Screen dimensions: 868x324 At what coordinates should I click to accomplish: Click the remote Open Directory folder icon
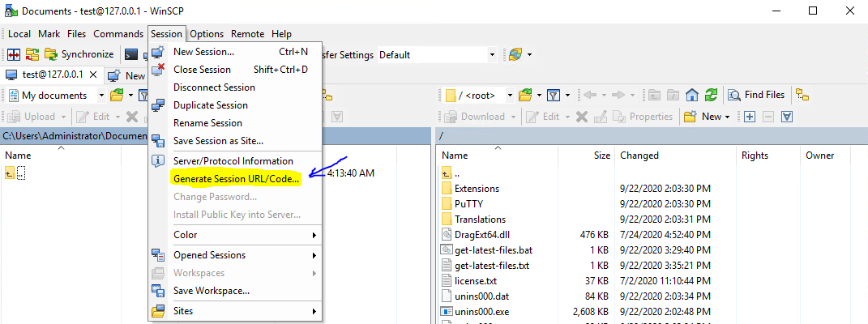525,95
